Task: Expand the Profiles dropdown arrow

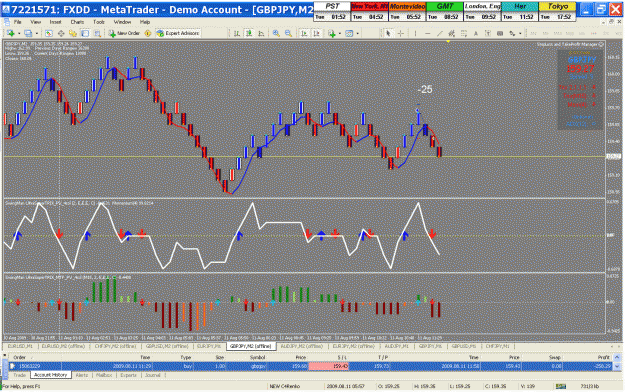Action: (37, 33)
